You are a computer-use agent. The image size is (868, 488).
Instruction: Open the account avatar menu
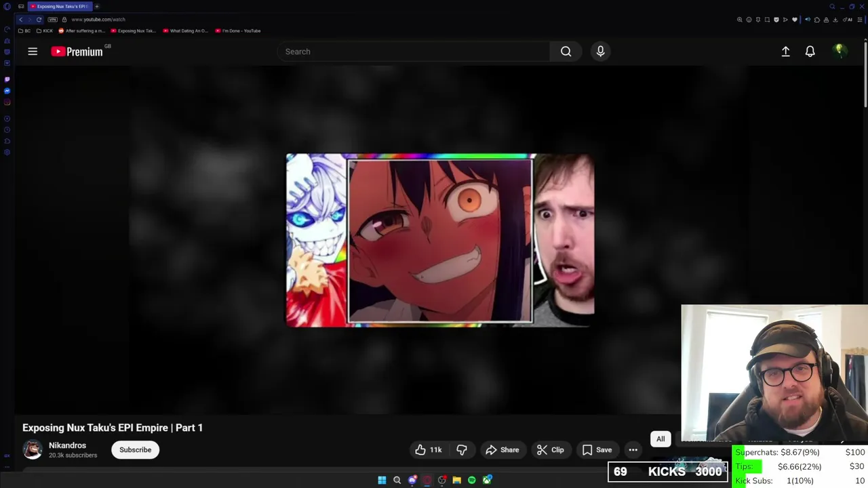[x=839, y=51]
